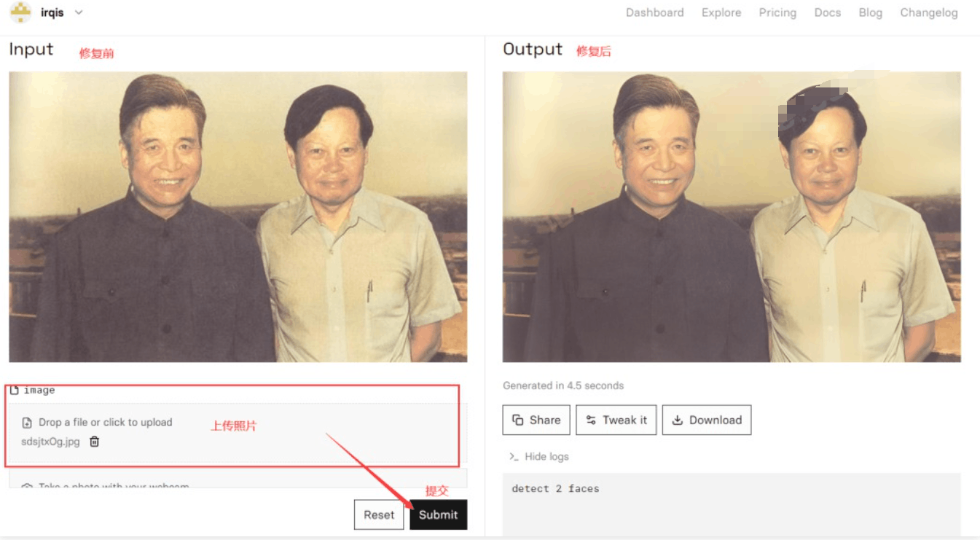The image size is (980, 540).
Task: Expand the irqis account dropdown chevron
Action: 79,12
